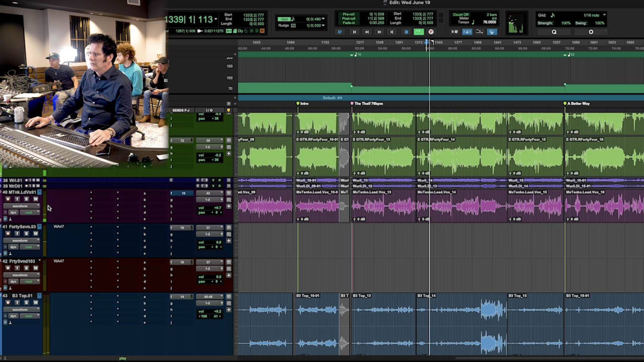Screen dimensions: 644x362
Task: Open waveform view selector on track 43 B3 Top.01
Action: click(x=22, y=310)
